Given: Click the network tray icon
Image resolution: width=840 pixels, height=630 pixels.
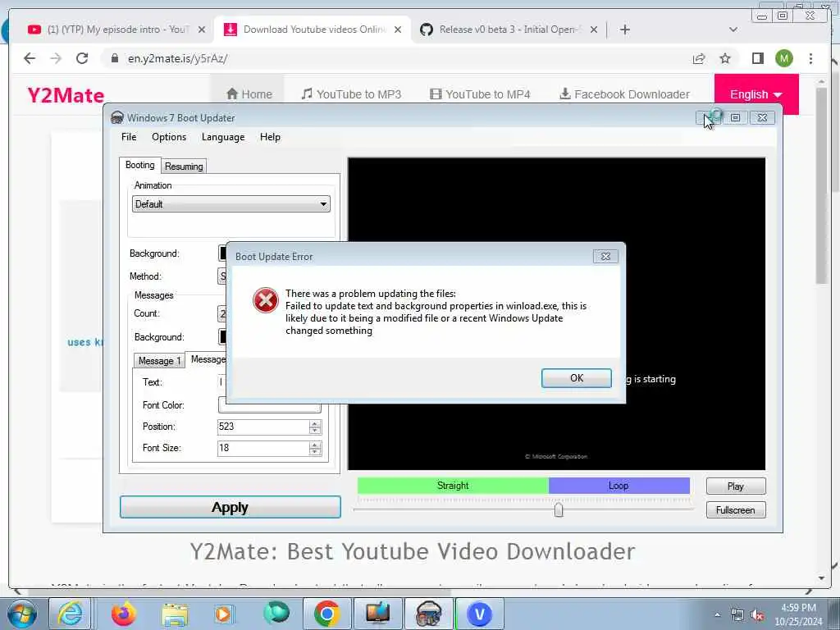Looking at the screenshot, I should [737, 614].
